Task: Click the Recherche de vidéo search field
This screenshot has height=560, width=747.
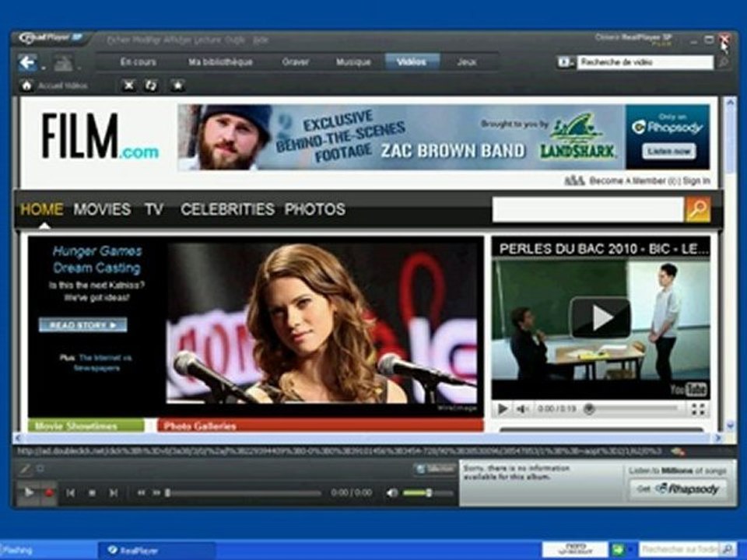Action: 645,62
